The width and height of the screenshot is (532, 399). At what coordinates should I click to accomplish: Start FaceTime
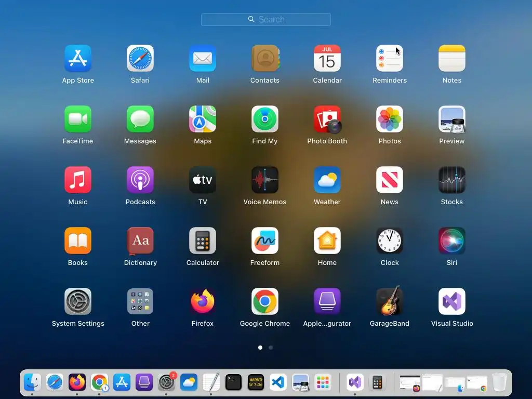78,119
